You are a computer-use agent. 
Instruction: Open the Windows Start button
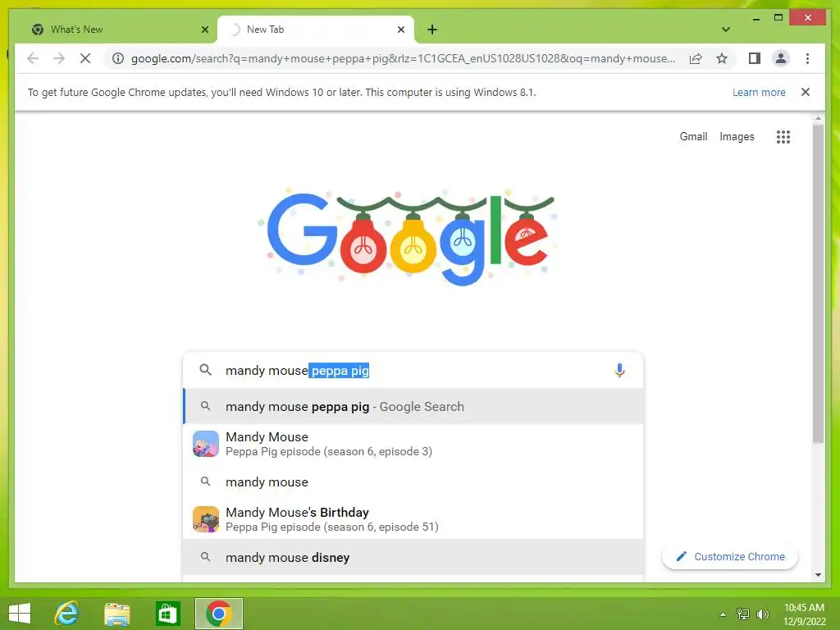pos(20,614)
